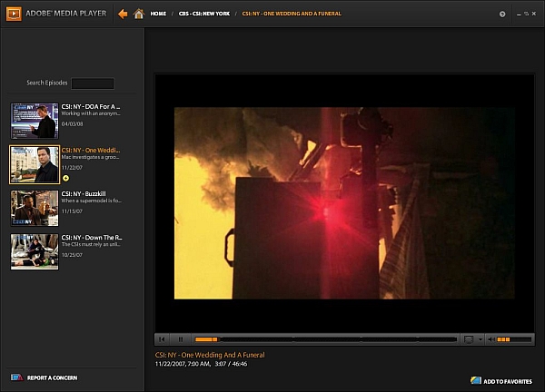Image resolution: width=545 pixels, height=392 pixels.
Task: Open the Down The R... episode thumbnail
Action: 35,251
